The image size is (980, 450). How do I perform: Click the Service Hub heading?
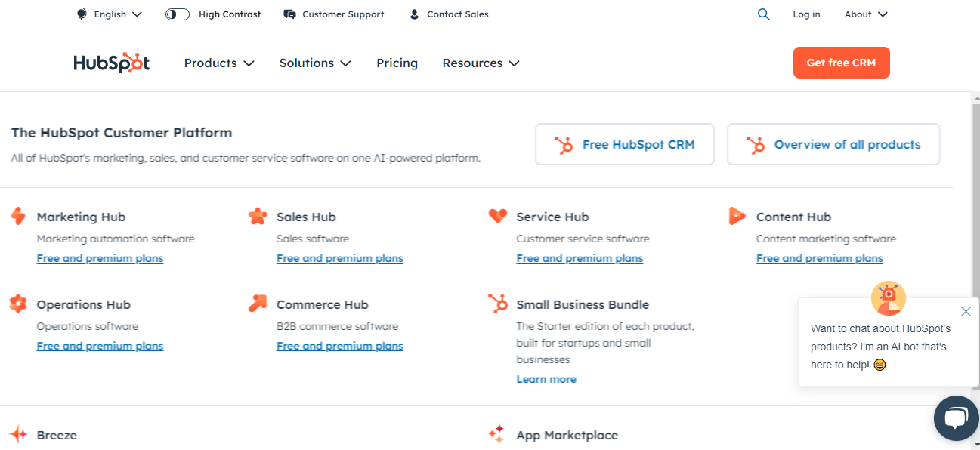(x=552, y=217)
